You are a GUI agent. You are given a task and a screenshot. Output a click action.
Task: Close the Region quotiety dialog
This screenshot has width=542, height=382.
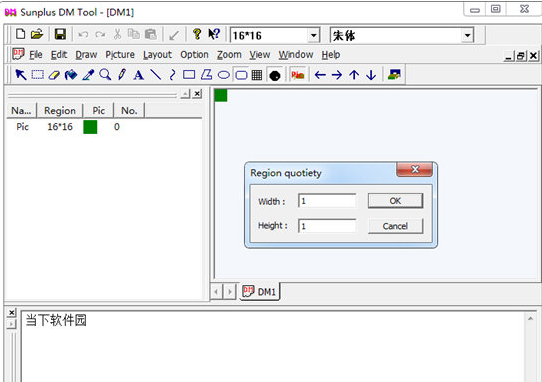(x=414, y=169)
